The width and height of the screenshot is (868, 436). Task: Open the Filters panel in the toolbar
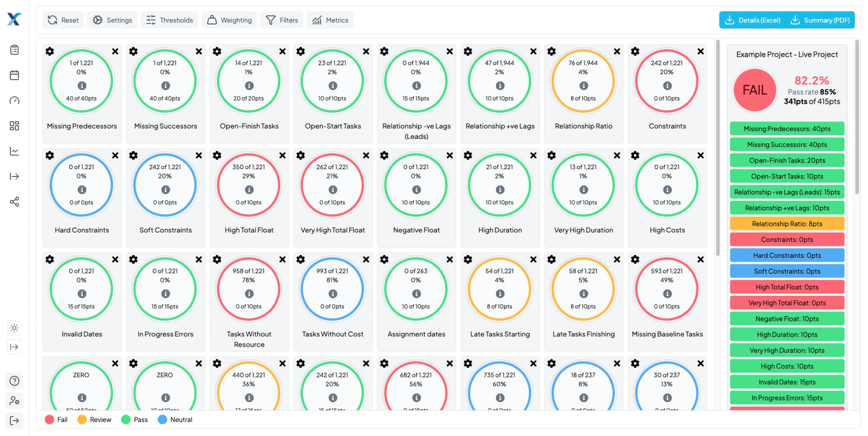click(282, 20)
